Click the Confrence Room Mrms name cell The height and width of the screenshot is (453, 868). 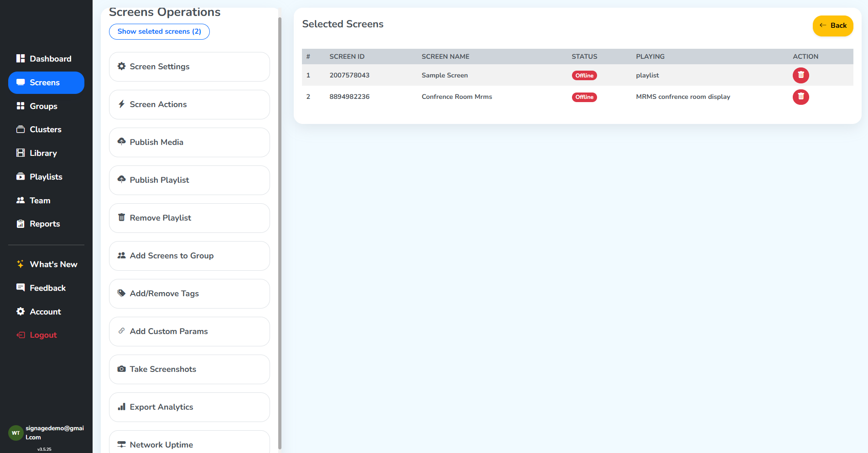(457, 97)
